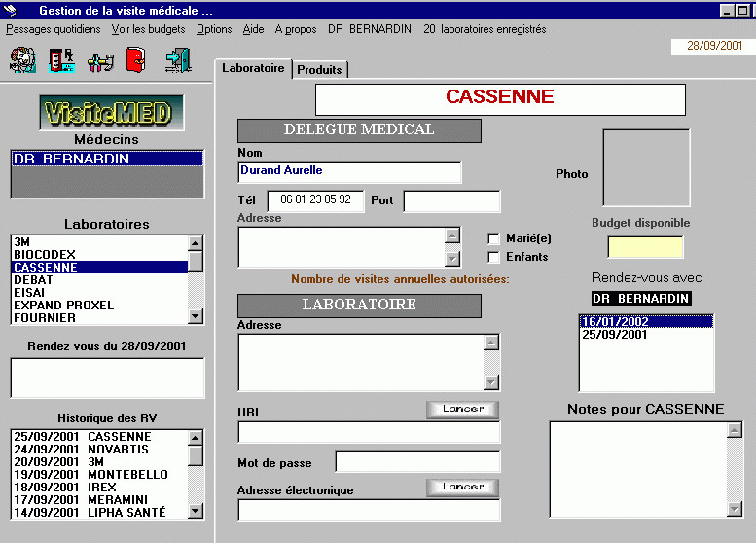Viewport: 756px width, 543px height.
Task: Select DR BERNARDIN in Médecins list
Action: 107,159
